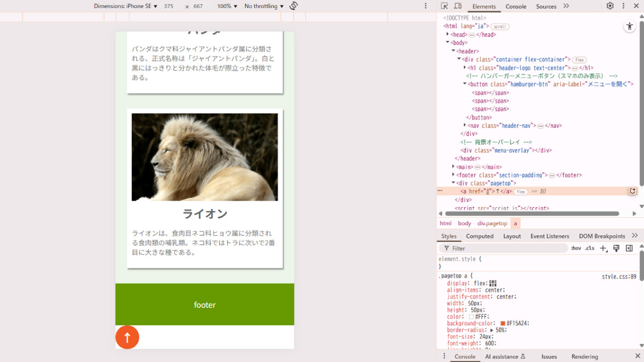Screen dimensions: 644x362
Task: Select the Rendering drawer tab
Action: pos(585,356)
